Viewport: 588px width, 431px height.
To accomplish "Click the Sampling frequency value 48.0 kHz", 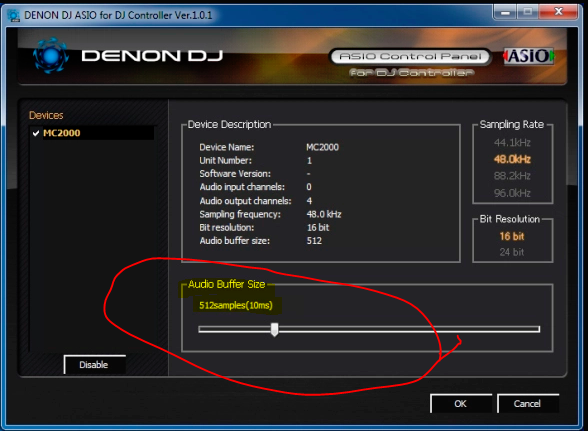I will (324, 214).
